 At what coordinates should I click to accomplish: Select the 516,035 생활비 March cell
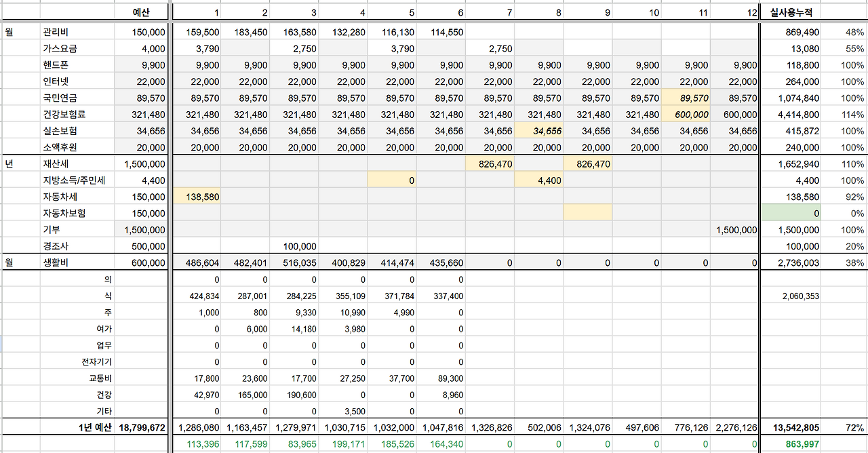(x=294, y=262)
